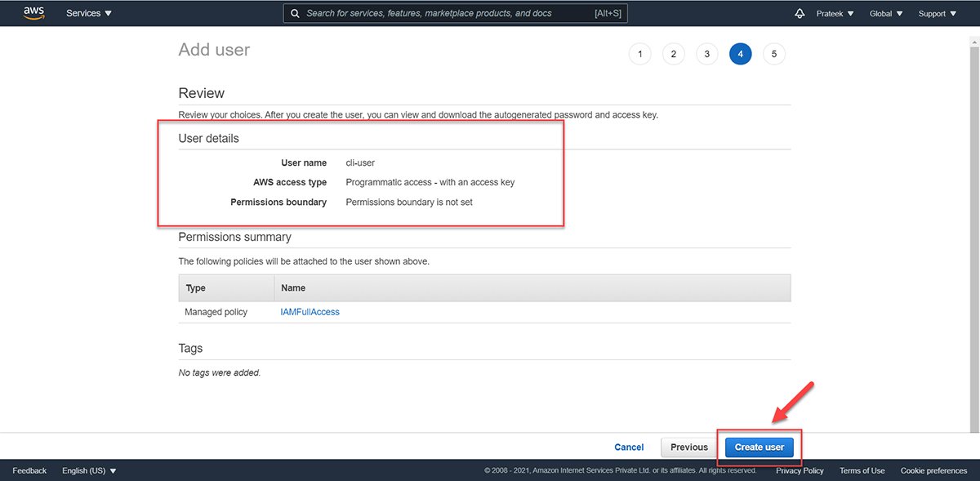Click the search magnifier icon

[x=295, y=12]
